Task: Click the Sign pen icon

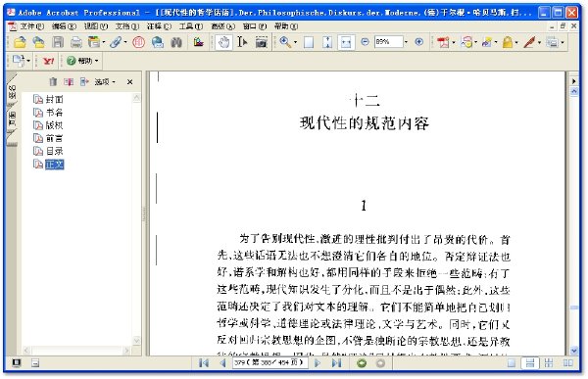Action: click(x=529, y=42)
